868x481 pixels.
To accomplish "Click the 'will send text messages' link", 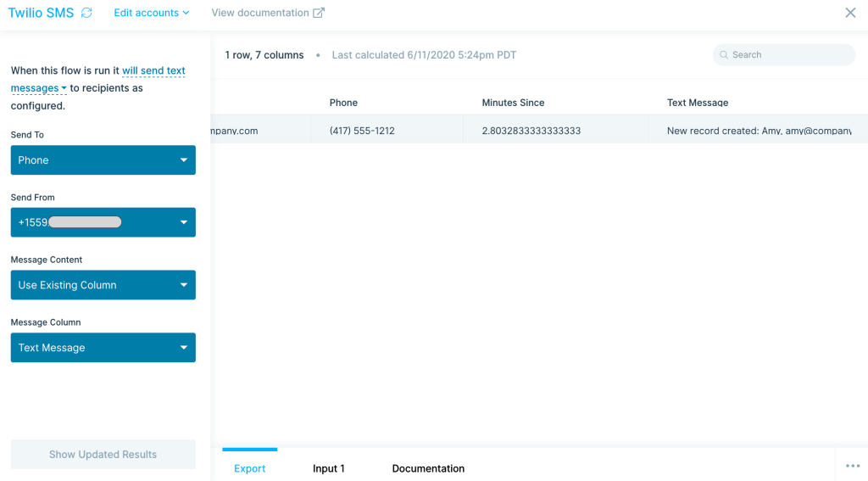I will (x=98, y=79).
